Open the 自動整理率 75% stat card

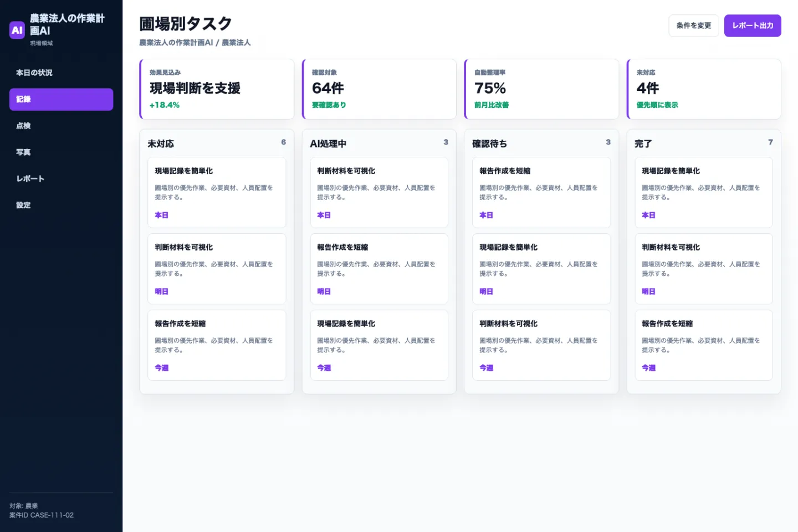coord(541,89)
